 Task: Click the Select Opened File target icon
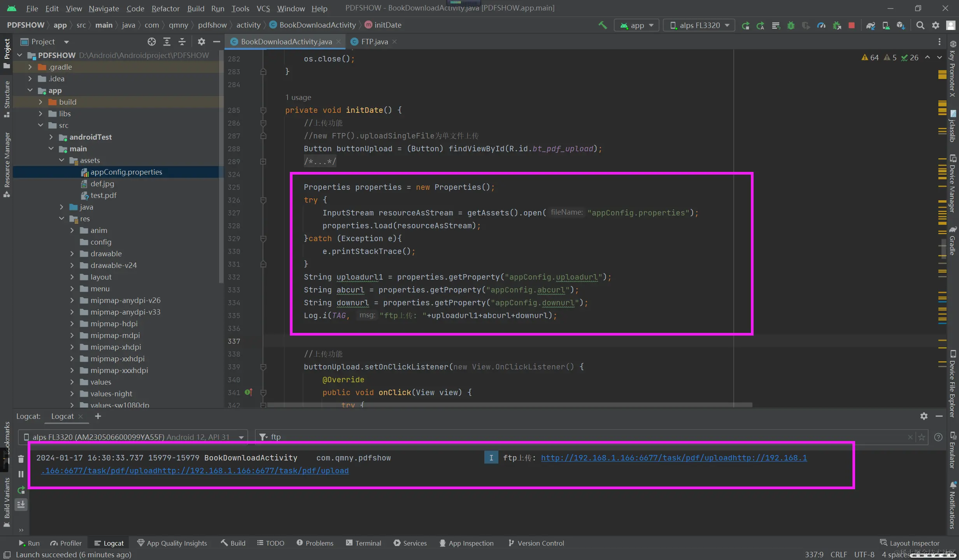coord(152,42)
